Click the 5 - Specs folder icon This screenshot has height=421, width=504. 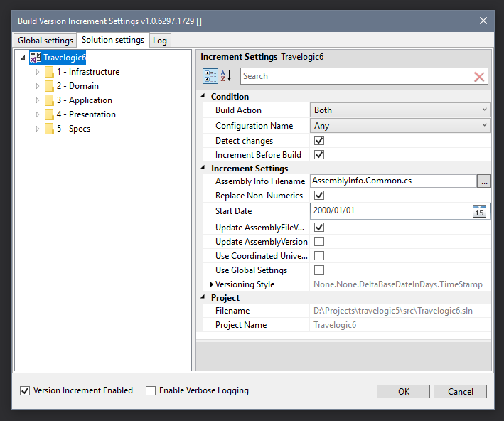point(49,129)
